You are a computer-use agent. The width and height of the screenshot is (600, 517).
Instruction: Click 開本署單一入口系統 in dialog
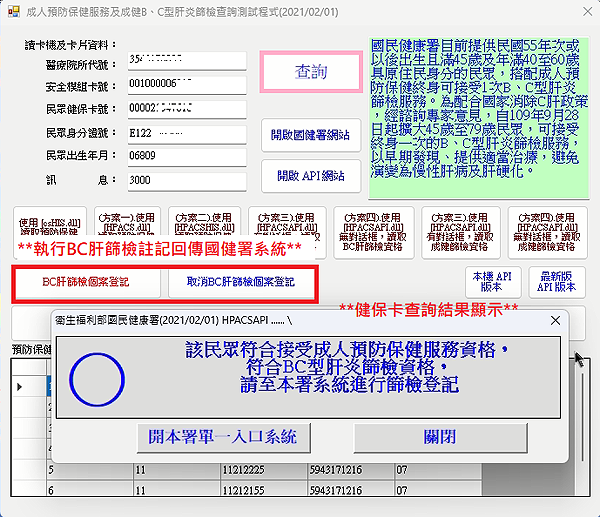223,437
